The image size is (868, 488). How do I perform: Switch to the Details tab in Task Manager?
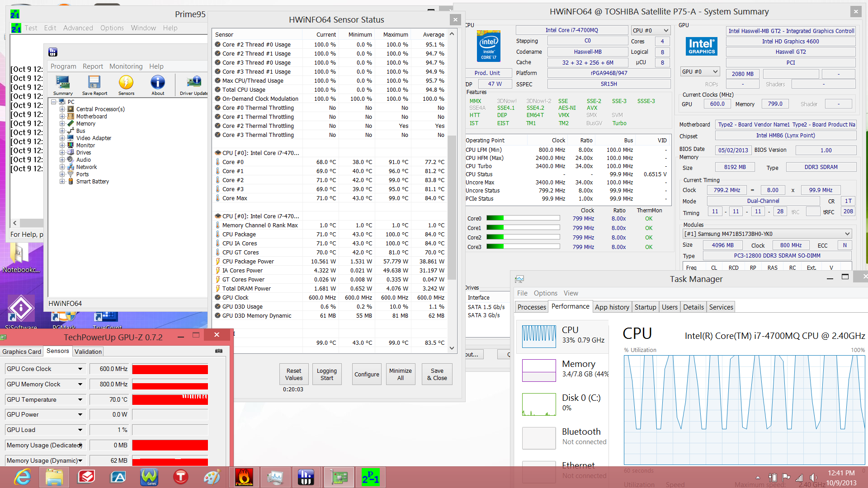693,307
